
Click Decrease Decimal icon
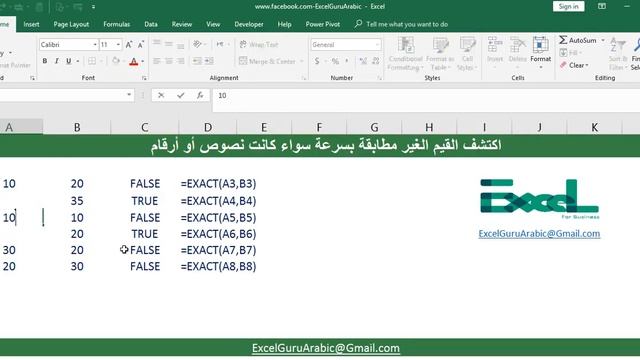(375, 61)
